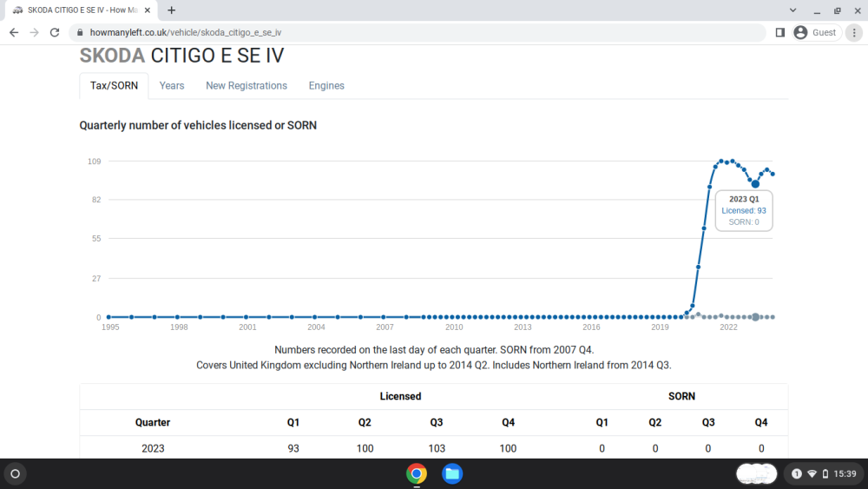Reload the howmanyleft page

[54, 33]
